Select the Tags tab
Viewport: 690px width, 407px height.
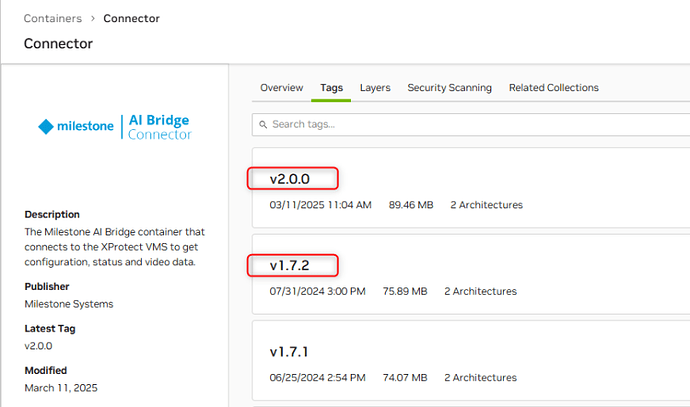[331, 88]
